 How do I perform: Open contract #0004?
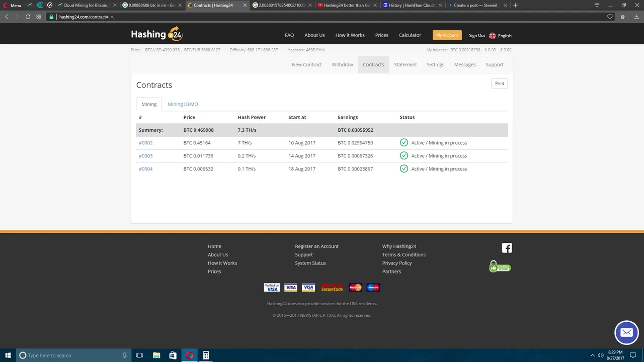coord(145,169)
